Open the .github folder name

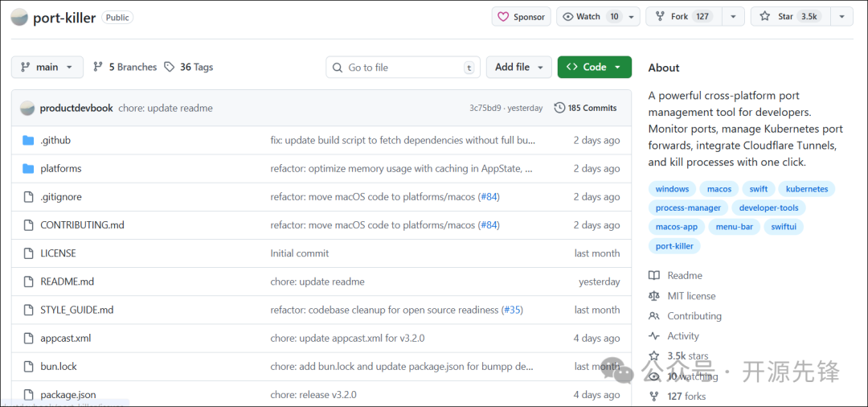[x=55, y=141]
